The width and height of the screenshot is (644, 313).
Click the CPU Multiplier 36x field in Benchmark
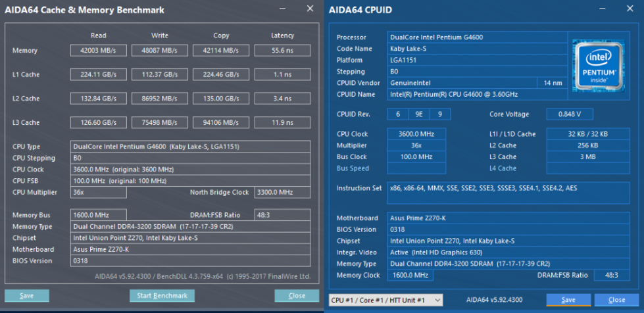98,192
